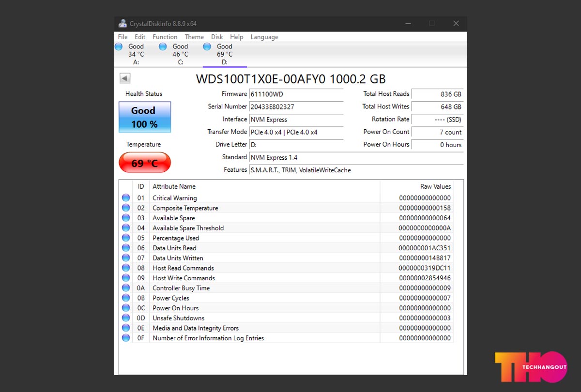Viewport: 581px width, 392px height.
Task: Click the Total Host Reads value 836 GB
Action: [x=437, y=94]
